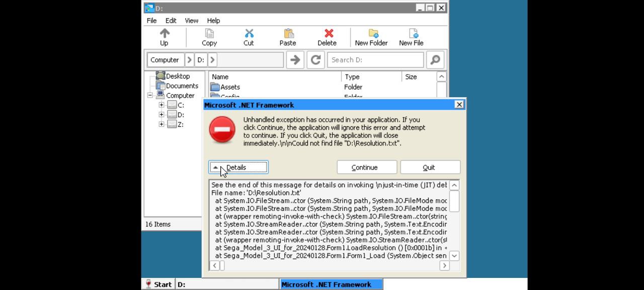Viewport: 644px width, 290px height.
Task: Click details horizontal scroll right arrow
Action: pos(444,265)
